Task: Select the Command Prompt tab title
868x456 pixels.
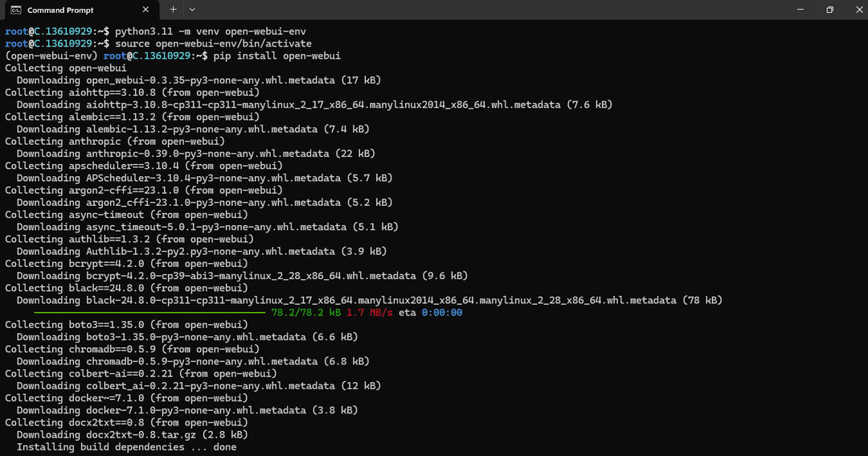Action: pyautogui.click(x=60, y=10)
